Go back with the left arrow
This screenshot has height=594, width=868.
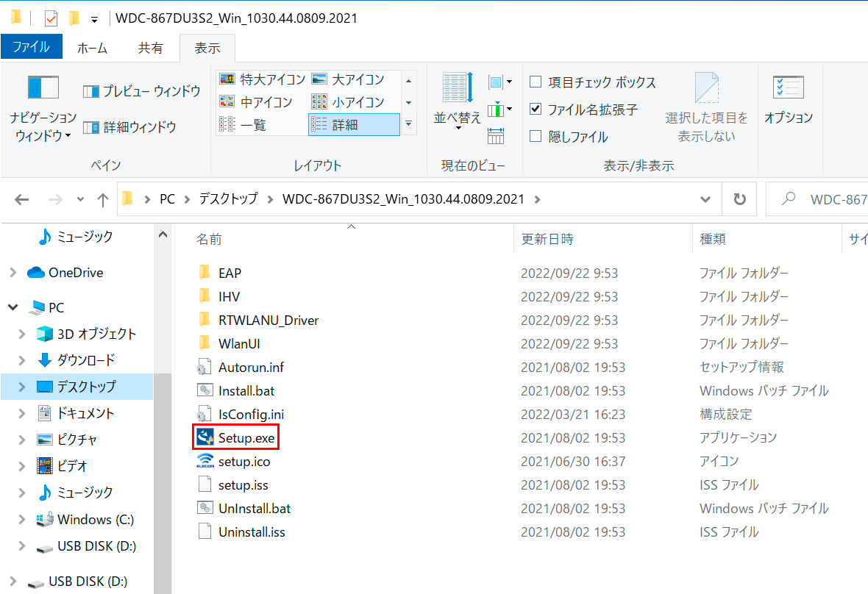pyautogui.click(x=22, y=200)
